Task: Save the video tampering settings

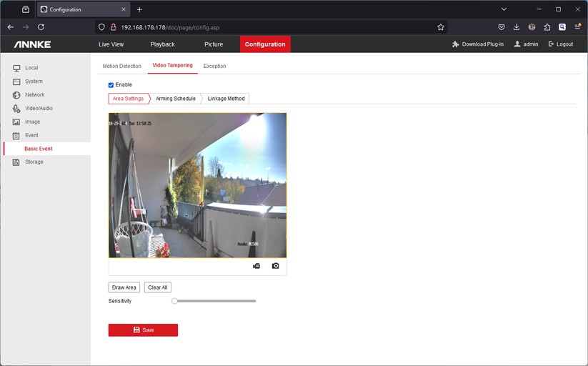Action: [144, 330]
